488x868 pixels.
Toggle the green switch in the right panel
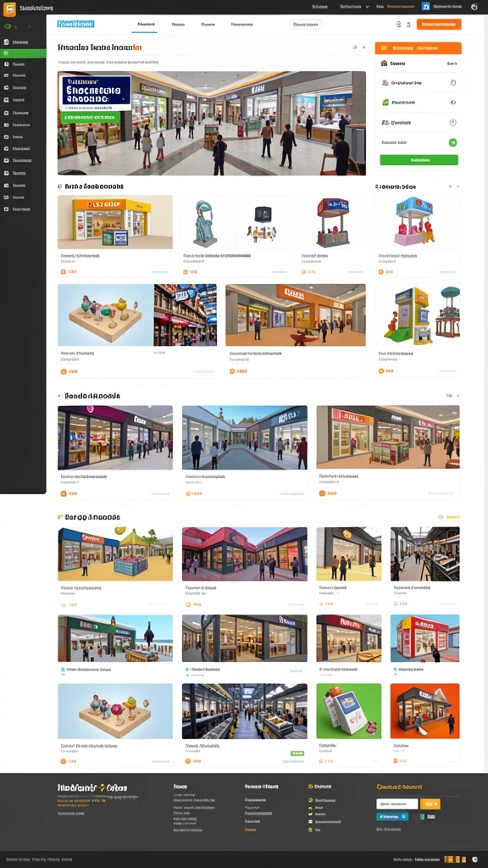(452, 142)
